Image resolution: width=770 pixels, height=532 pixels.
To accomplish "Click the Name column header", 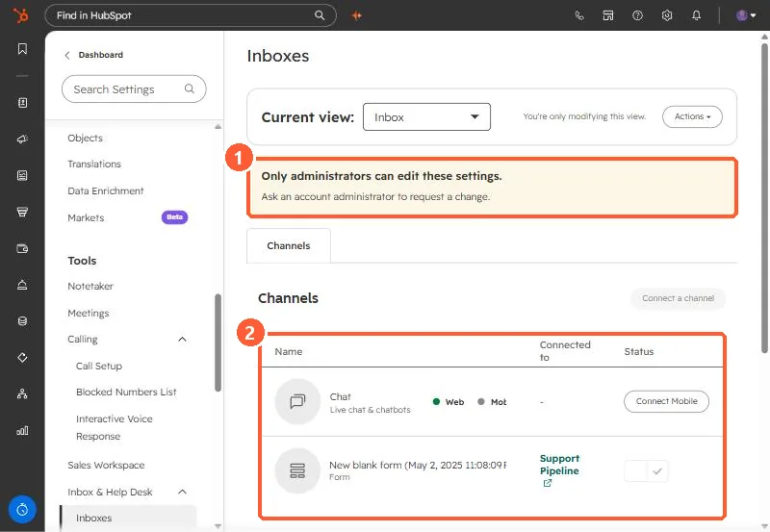I will pos(288,351).
